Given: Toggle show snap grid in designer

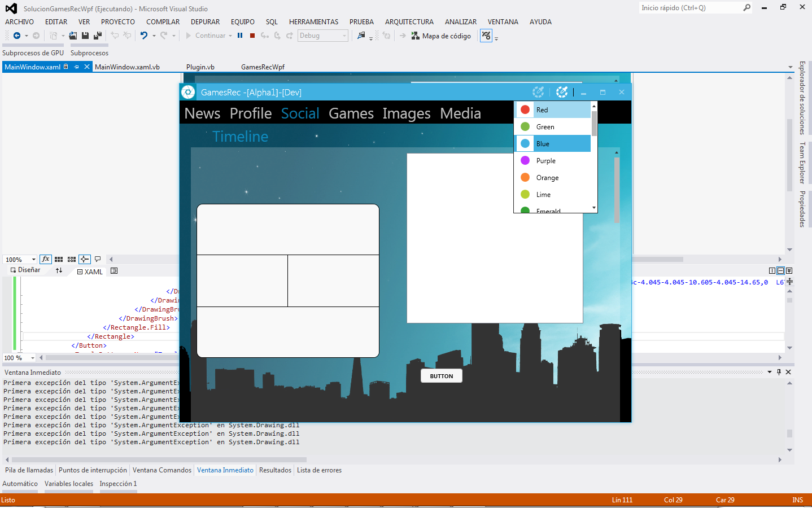Looking at the screenshot, I should click(59, 259).
